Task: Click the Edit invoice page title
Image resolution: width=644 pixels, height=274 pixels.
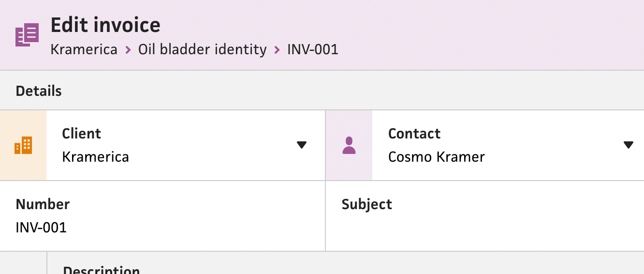Action: (105, 25)
